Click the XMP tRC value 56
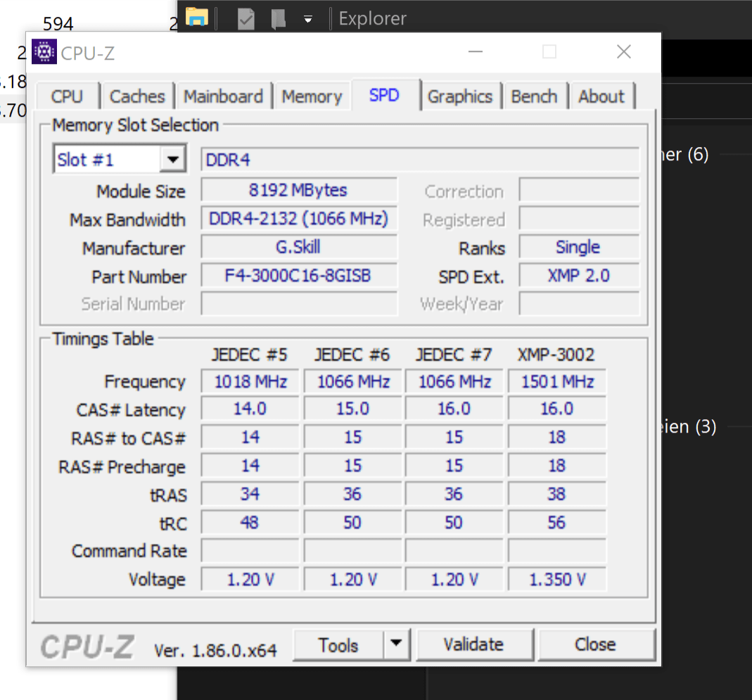The height and width of the screenshot is (700, 752). 557,523
